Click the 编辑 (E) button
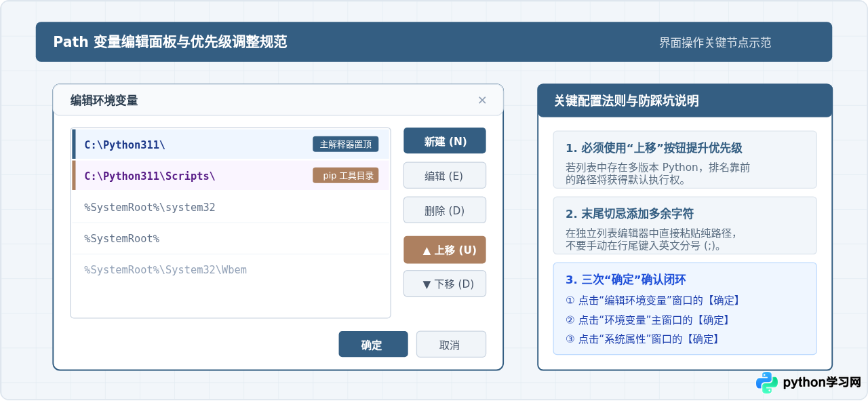Screen dimensions: 868x401 [445, 175]
